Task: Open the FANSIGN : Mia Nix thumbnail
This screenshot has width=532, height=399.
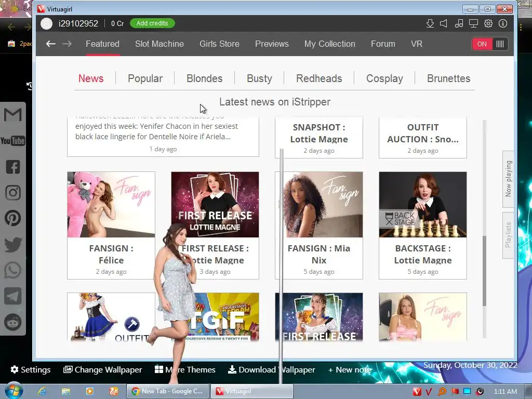Action: (x=319, y=204)
